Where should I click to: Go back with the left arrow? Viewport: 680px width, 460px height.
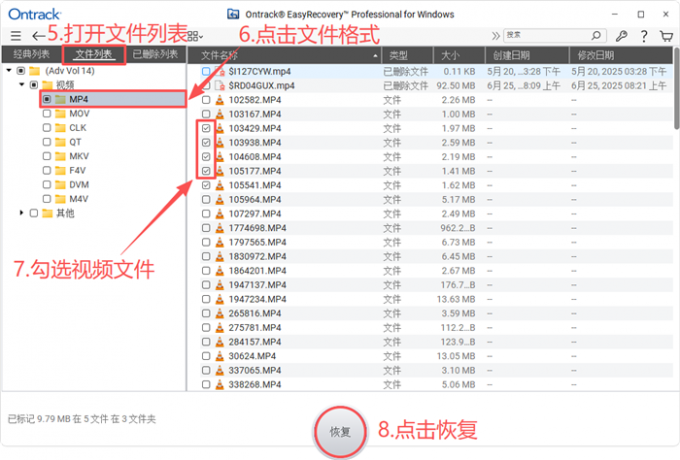click(x=39, y=36)
